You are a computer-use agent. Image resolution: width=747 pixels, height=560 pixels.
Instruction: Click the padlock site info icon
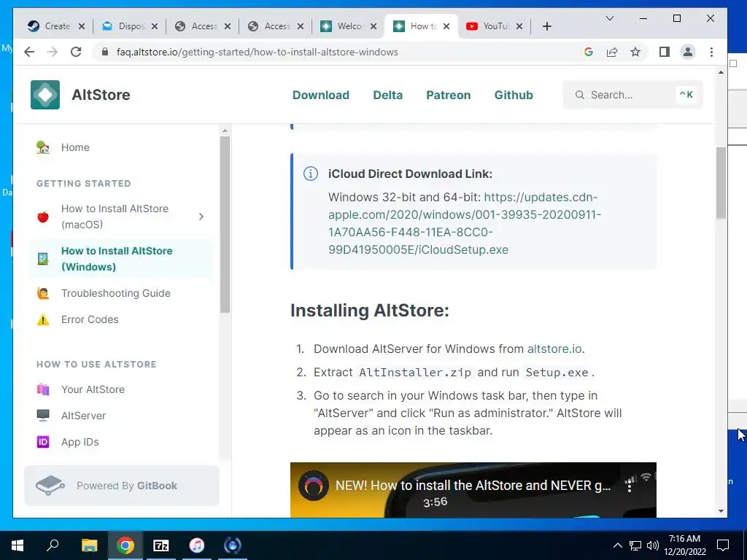click(105, 52)
